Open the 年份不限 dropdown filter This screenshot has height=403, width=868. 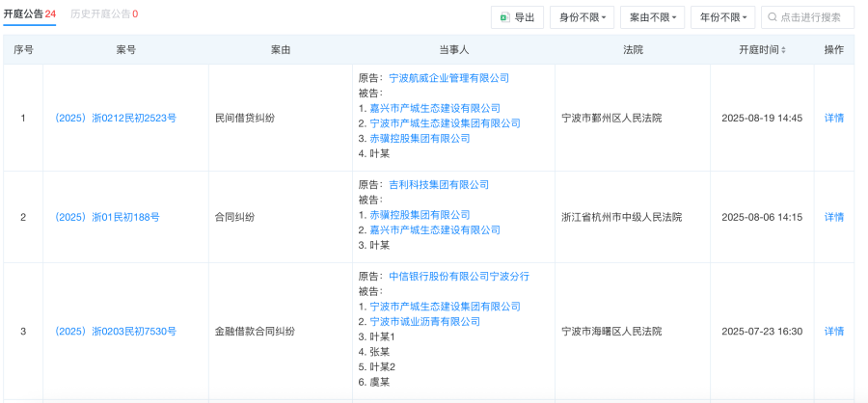coord(722,17)
